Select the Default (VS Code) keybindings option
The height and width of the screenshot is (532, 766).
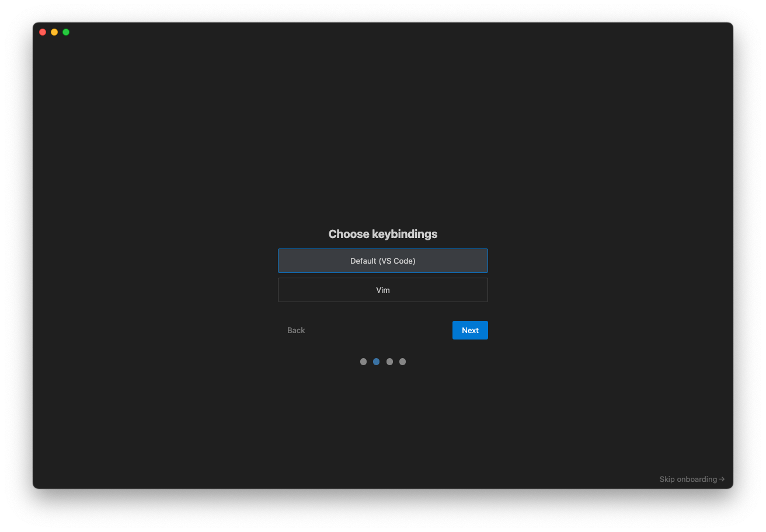(383, 261)
